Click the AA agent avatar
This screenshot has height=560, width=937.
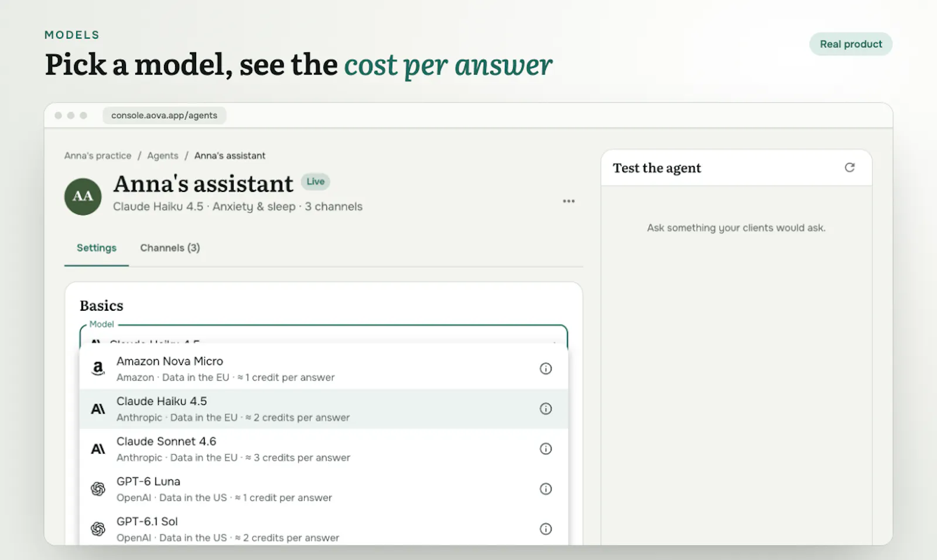tap(83, 197)
